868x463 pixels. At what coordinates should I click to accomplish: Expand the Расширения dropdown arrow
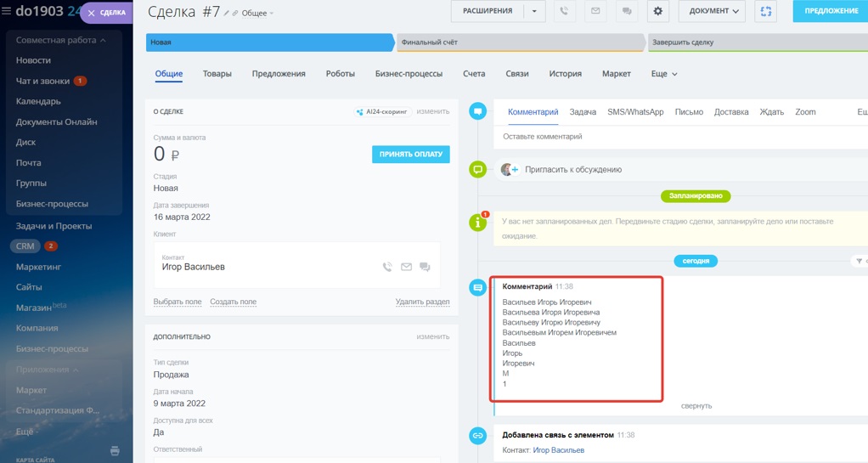534,11
